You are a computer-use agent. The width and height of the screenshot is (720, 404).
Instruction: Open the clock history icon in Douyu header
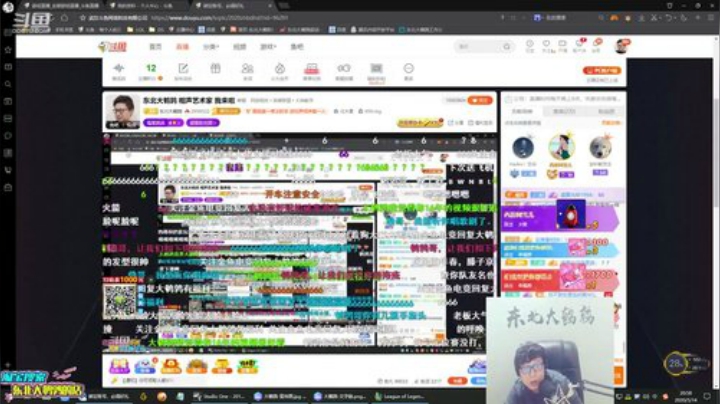(x=529, y=45)
